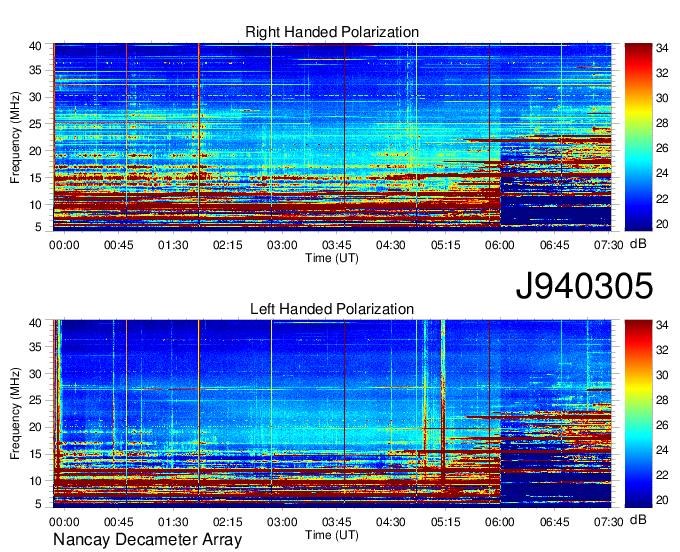Click 04:30 time tick under right-handed plot
The height and width of the screenshot is (552, 680).
point(391,245)
